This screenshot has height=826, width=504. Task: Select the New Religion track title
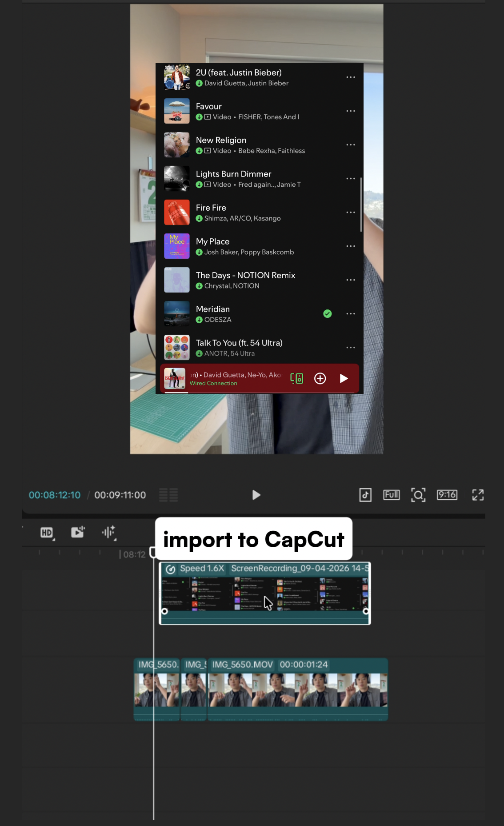[221, 140]
